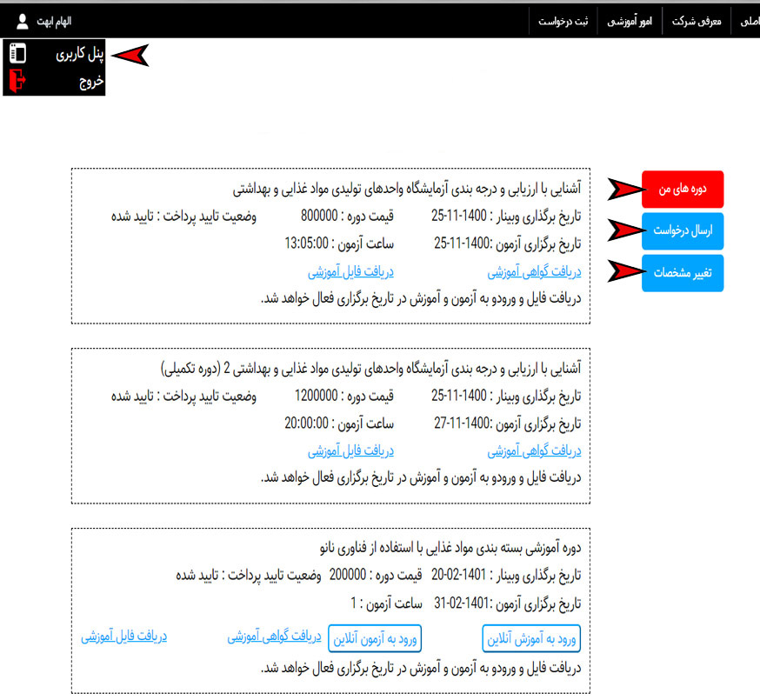Click red arrow pointing to پنل کاربری
This screenshot has width=760, height=700.
coord(130,56)
